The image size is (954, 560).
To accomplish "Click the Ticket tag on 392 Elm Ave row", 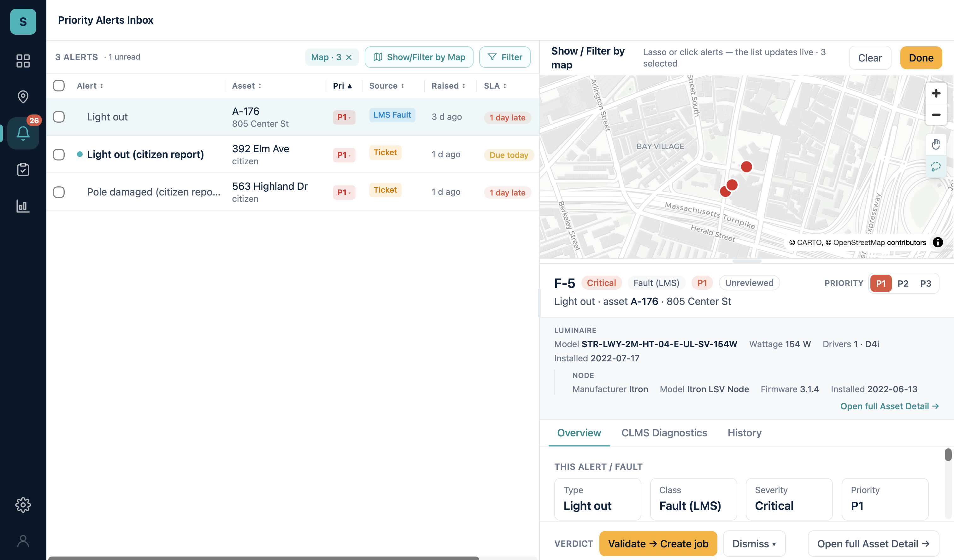I will pyautogui.click(x=385, y=153).
